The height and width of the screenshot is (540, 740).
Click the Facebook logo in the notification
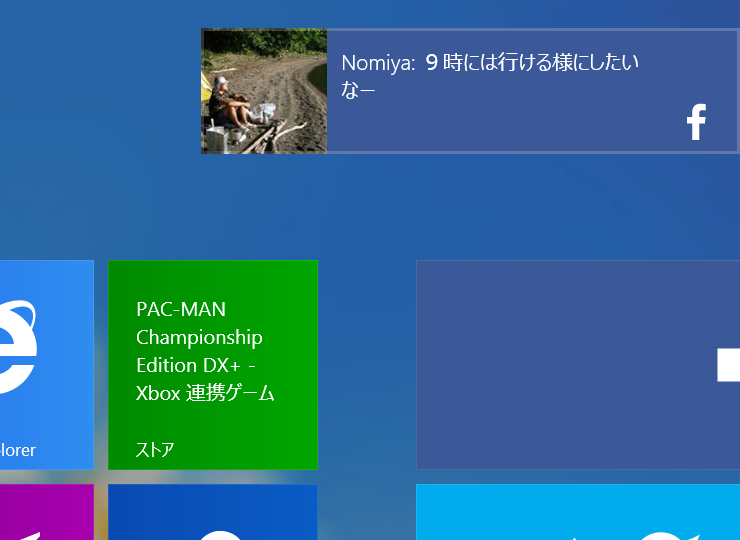click(697, 122)
